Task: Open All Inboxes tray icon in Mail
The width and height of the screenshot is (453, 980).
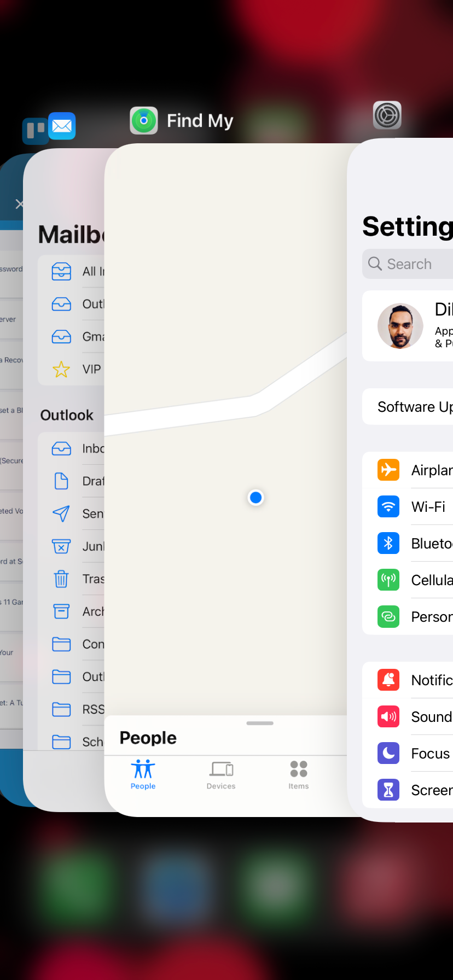Action: [x=61, y=271]
